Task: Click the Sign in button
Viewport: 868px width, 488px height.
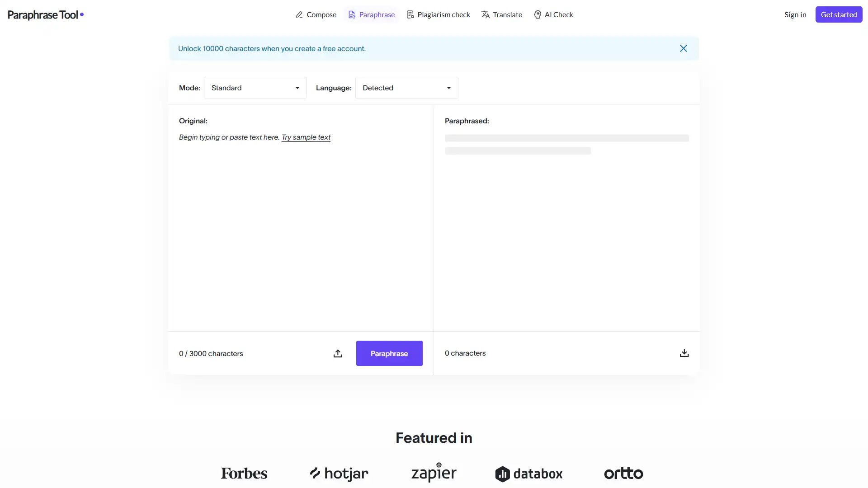Action: [795, 14]
